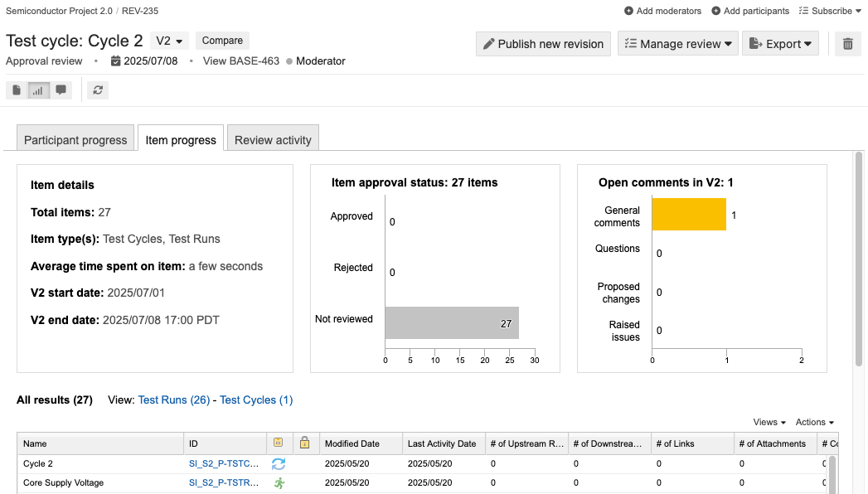868x494 pixels.
Task: Sort table by Modified Date column header
Action: (x=352, y=443)
